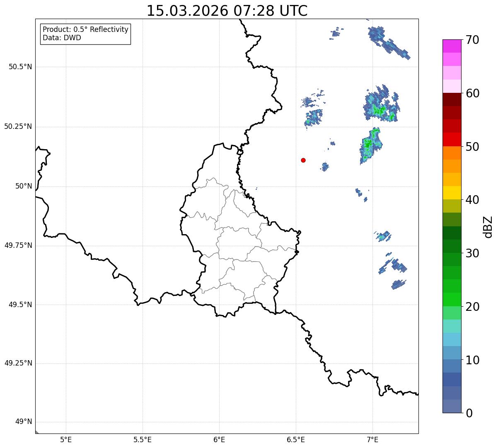Click the red station marker dot
The height and width of the screenshot is (448, 498).
[303, 160]
